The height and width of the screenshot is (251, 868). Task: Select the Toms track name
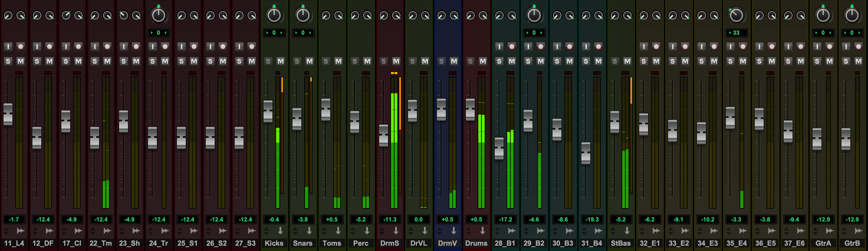pyautogui.click(x=332, y=243)
